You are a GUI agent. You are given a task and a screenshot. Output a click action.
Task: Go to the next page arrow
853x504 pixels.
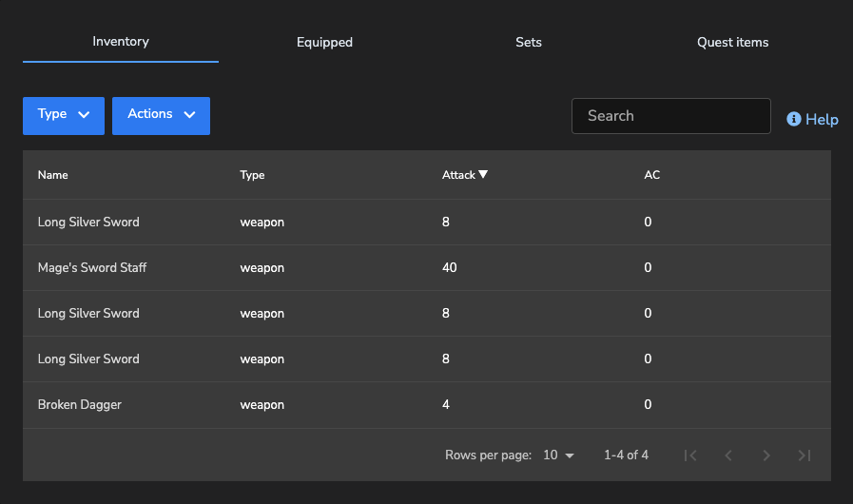766,455
